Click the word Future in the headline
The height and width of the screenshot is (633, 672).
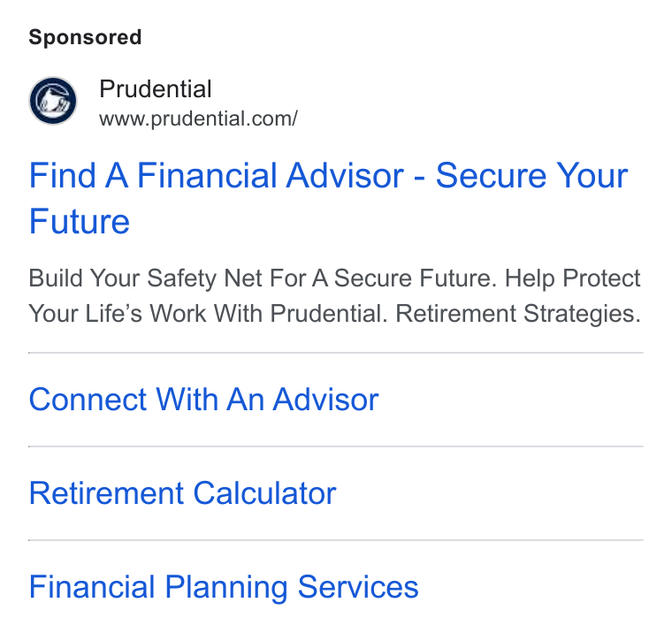(80, 221)
